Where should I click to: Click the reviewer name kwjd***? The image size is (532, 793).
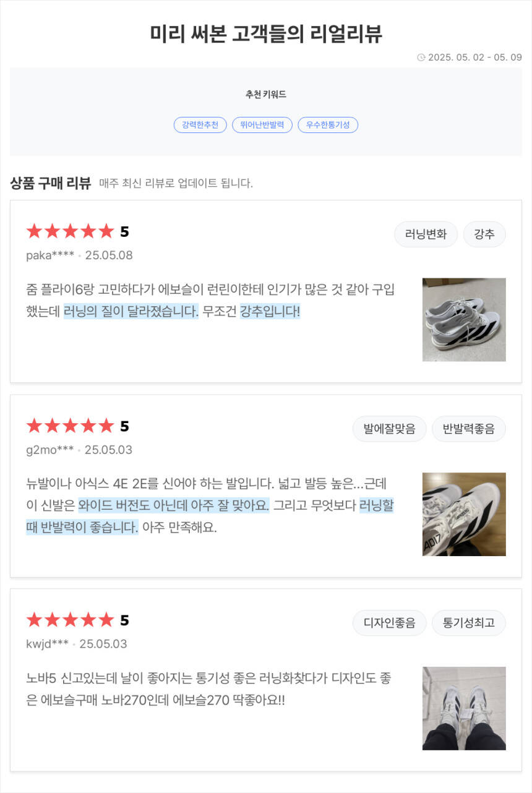tap(48, 644)
